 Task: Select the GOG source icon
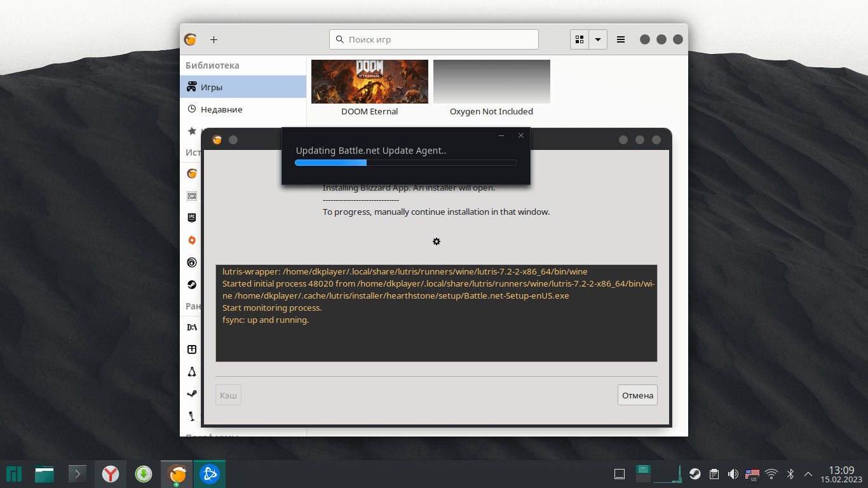[191, 196]
